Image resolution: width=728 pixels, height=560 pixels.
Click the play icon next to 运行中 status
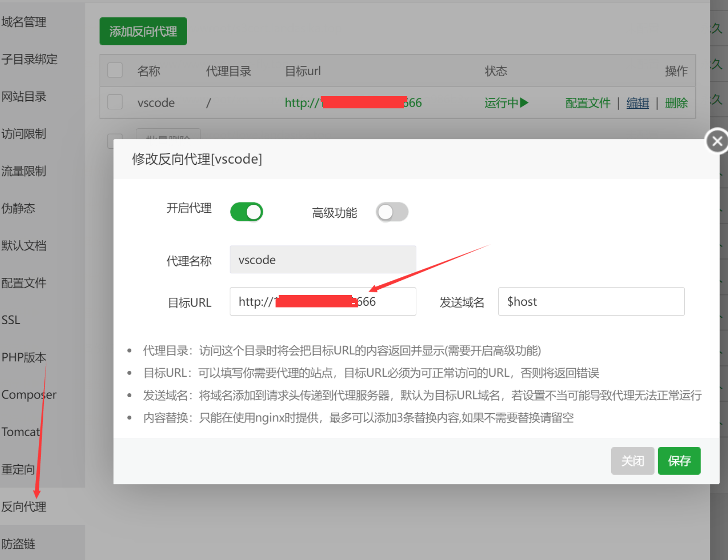tap(525, 103)
